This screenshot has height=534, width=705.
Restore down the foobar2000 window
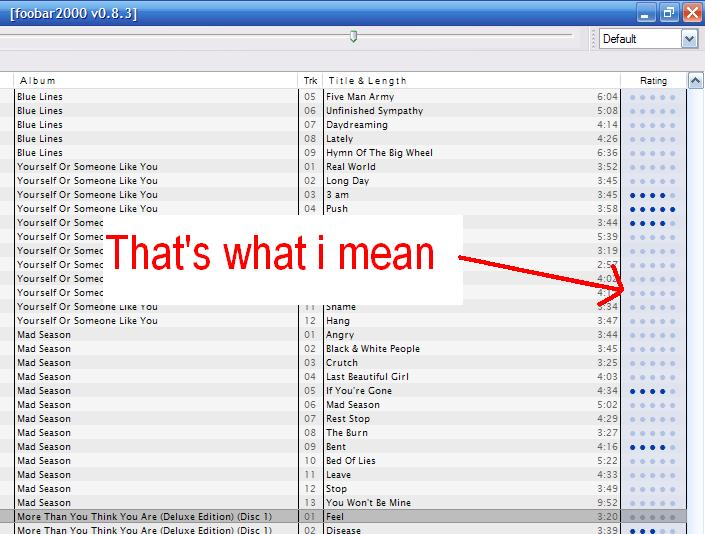(668, 13)
